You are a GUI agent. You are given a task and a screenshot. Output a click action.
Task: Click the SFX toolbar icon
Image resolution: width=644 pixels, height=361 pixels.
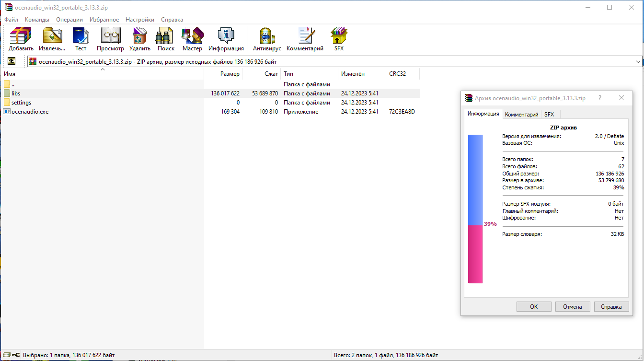pyautogui.click(x=339, y=36)
